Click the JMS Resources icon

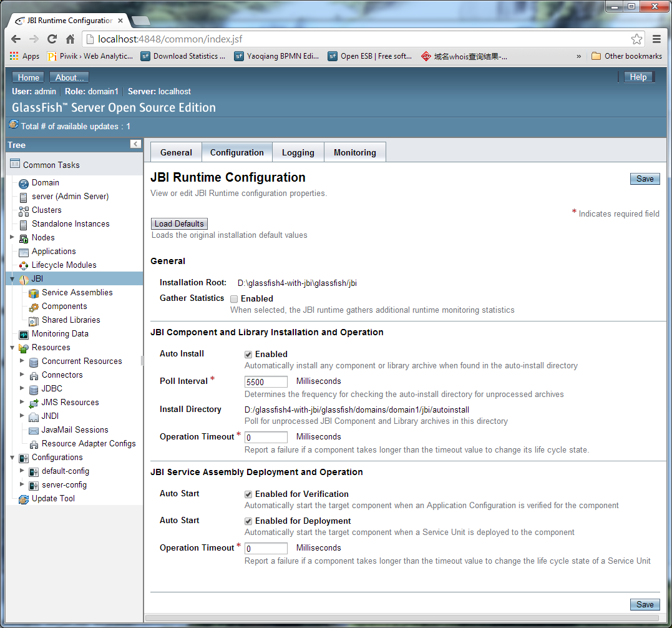tap(34, 403)
